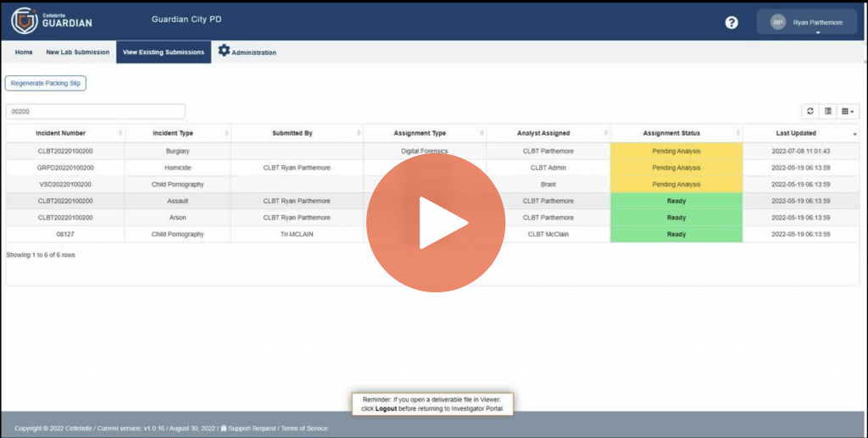Click Tri MCLAIN submitter cell
The image size is (868, 438).
click(297, 234)
